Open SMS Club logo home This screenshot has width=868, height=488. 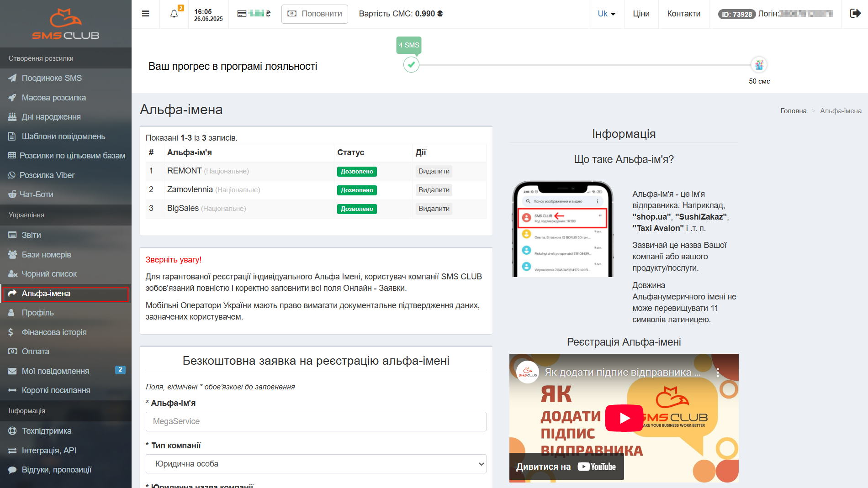(66, 24)
